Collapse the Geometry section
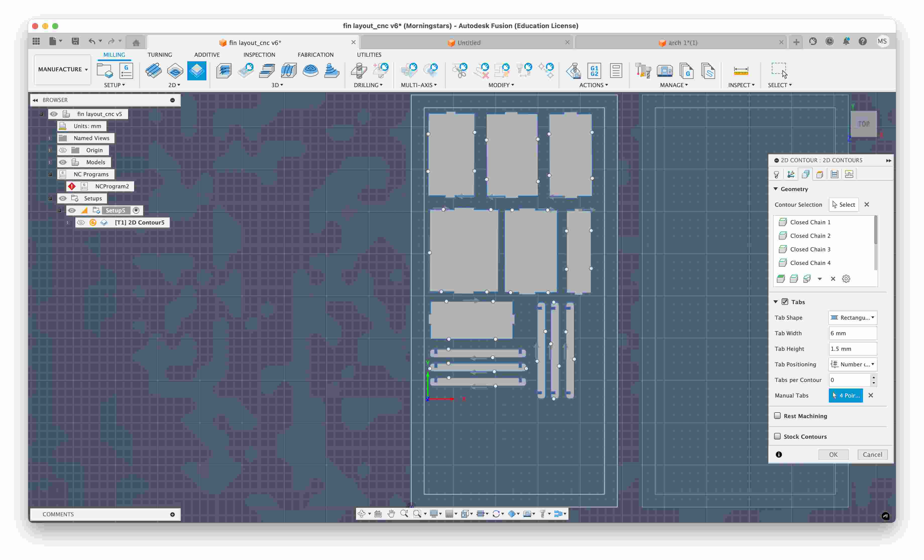The image size is (924, 560). tap(776, 189)
